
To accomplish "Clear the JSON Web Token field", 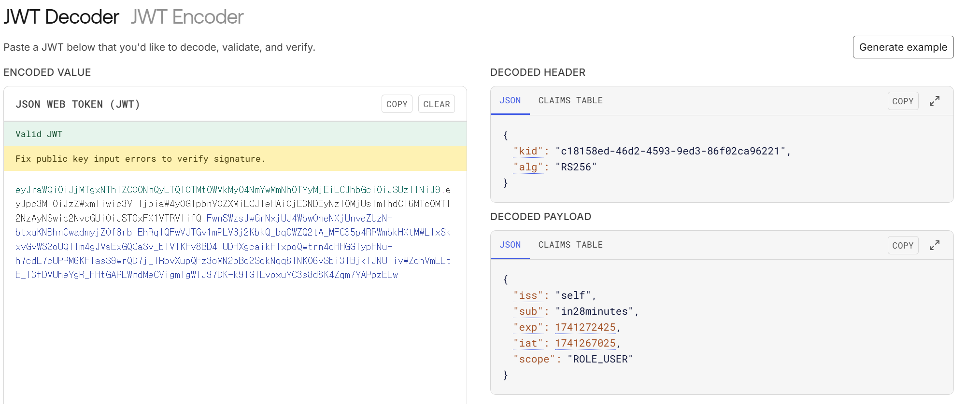I will 436,104.
